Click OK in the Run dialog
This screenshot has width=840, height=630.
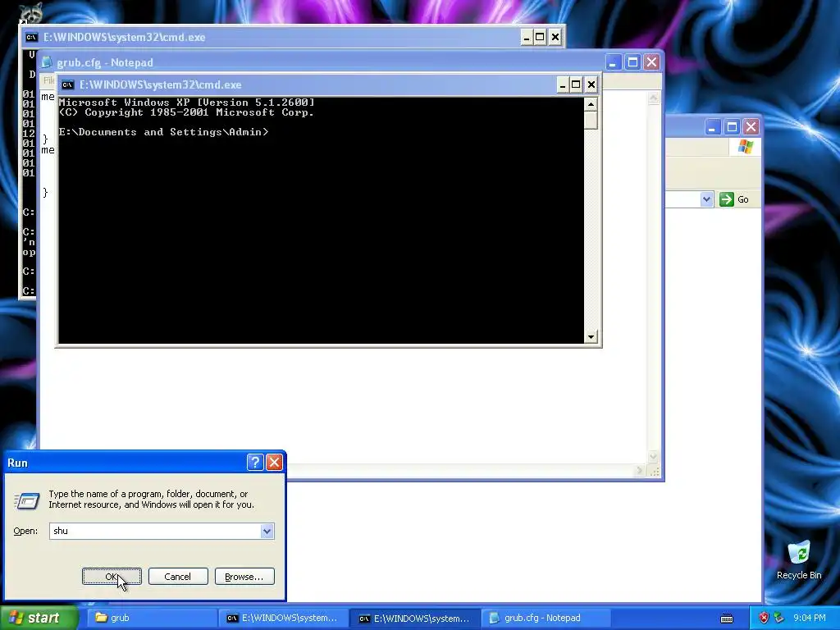pyautogui.click(x=112, y=577)
